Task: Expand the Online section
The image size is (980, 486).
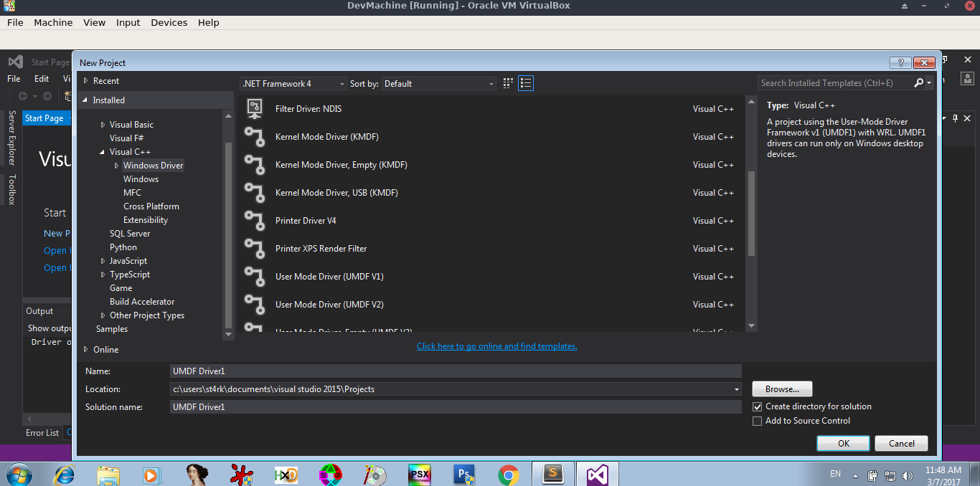Action: tap(86, 350)
